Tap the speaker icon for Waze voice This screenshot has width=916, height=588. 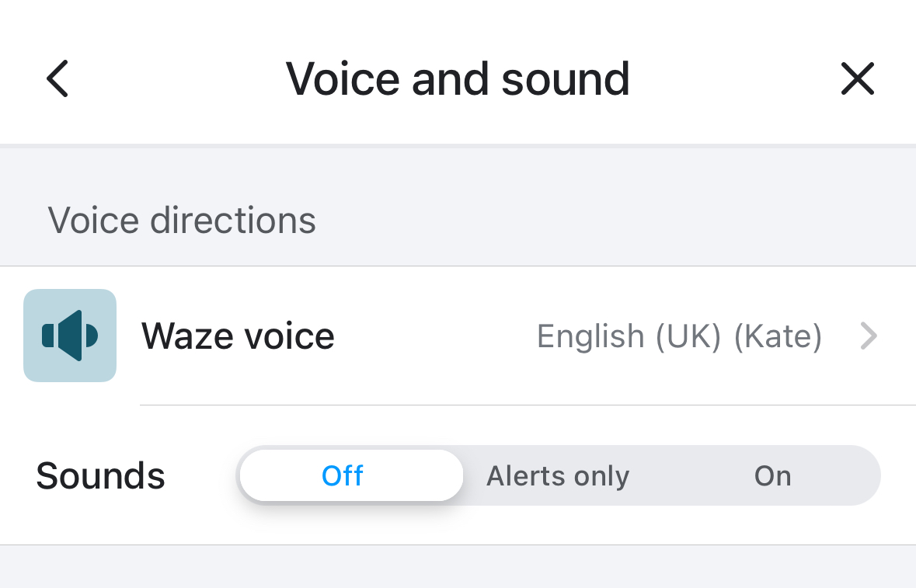pyautogui.click(x=70, y=336)
